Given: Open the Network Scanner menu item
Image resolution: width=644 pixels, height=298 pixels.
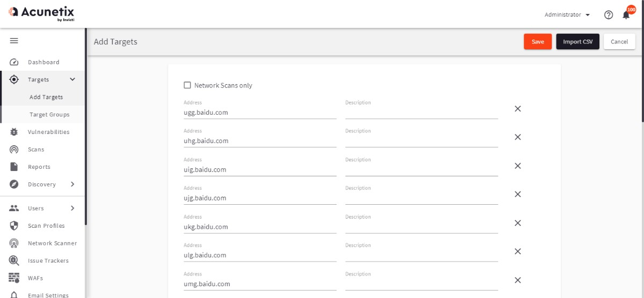Looking at the screenshot, I should pyautogui.click(x=52, y=243).
